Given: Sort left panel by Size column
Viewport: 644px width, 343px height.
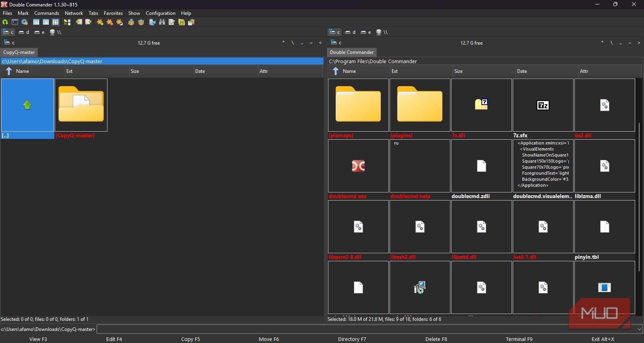Looking at the screenshot, I should point(161,71).
